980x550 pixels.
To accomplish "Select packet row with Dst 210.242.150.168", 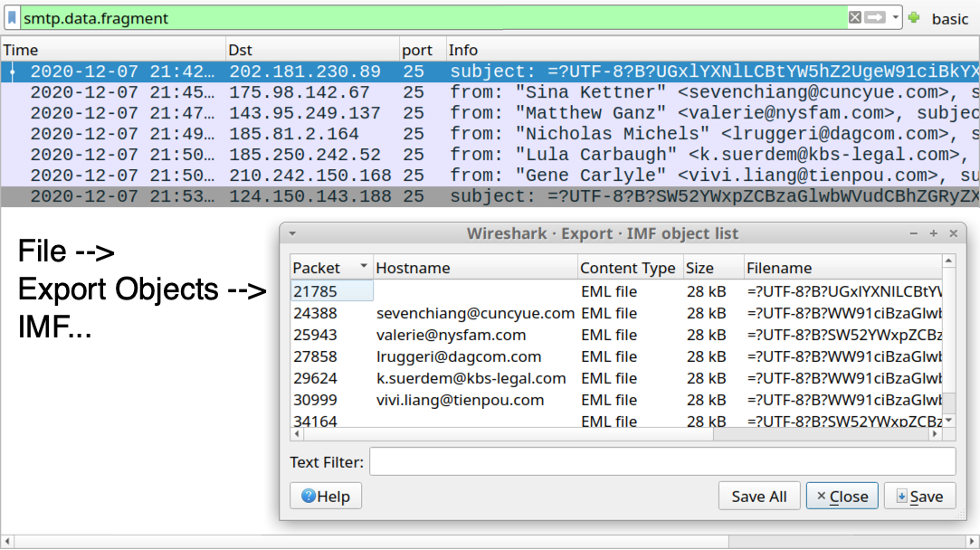I will pos(490,175).
